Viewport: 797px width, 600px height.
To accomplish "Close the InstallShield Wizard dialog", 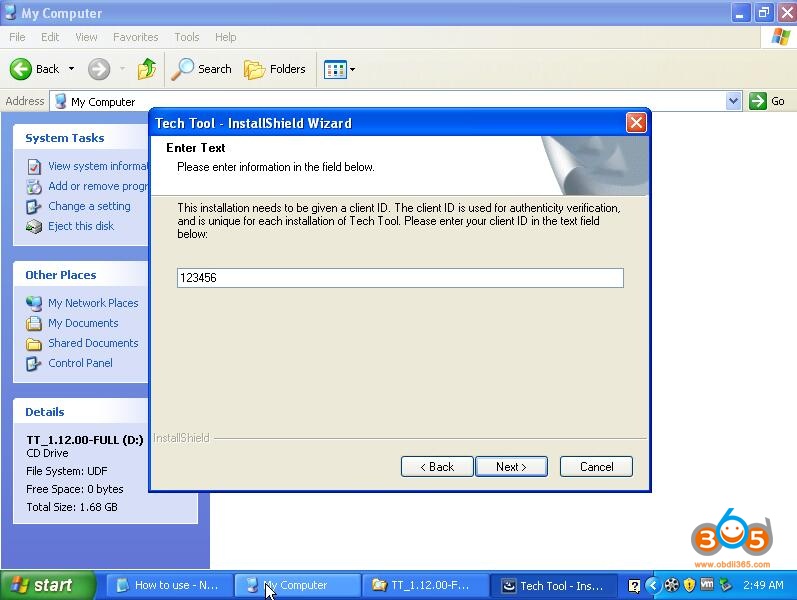I will point(636,123).
